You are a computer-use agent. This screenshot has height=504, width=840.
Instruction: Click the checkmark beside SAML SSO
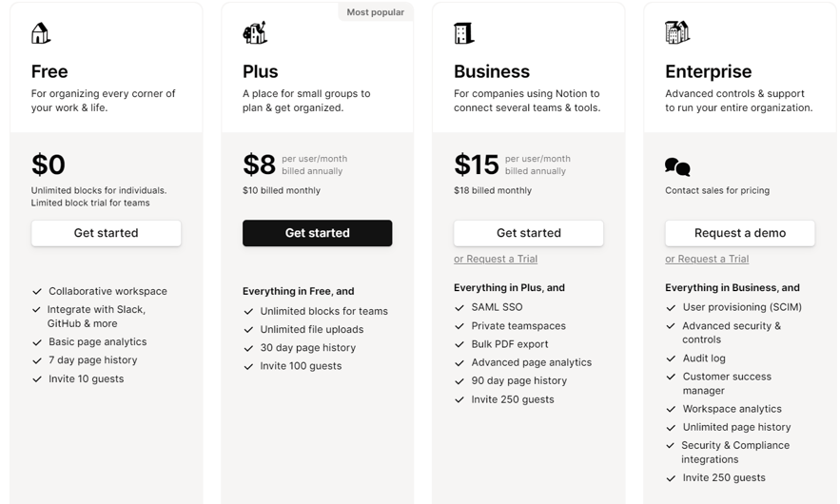pyautogui.click(x=459, y=307)
